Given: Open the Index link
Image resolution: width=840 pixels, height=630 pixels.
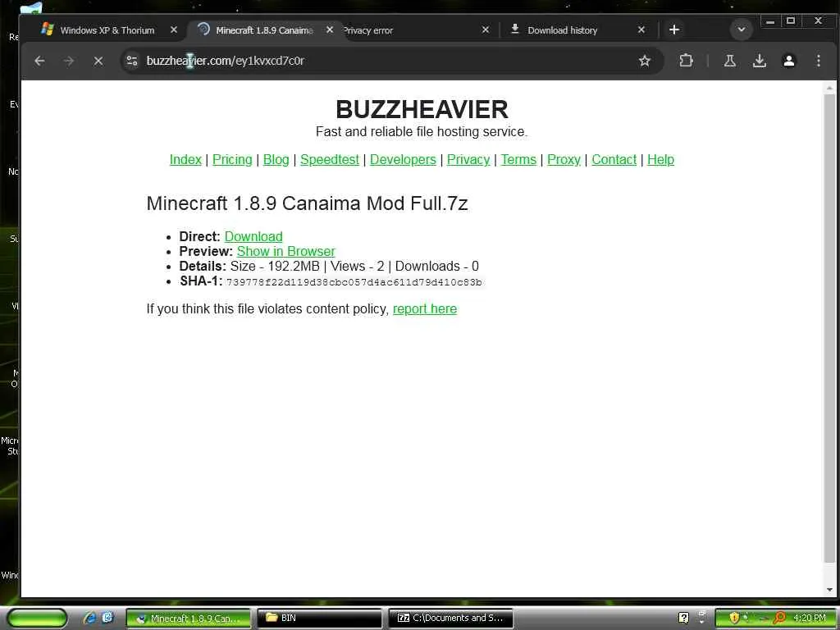Looking at the screenshot, I should 185,160.
